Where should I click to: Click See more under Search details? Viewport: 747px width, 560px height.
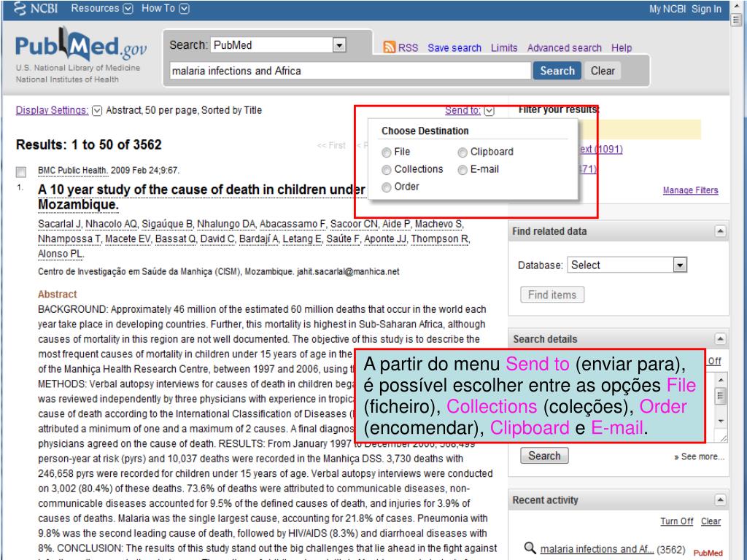[699, 456]
